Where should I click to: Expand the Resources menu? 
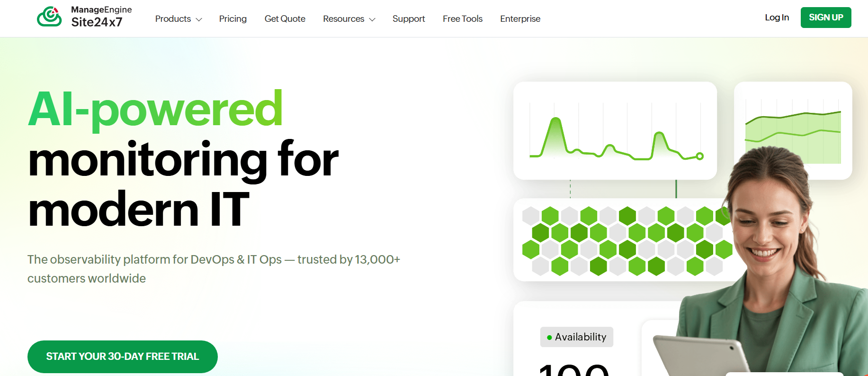(x=349, y=19)
